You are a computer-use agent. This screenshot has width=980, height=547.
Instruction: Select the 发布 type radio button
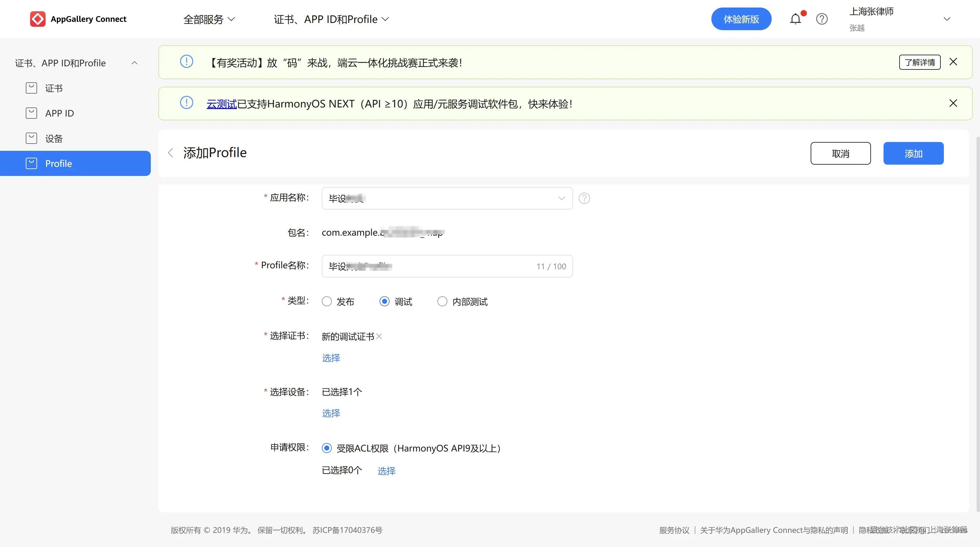tap(327, 302)
